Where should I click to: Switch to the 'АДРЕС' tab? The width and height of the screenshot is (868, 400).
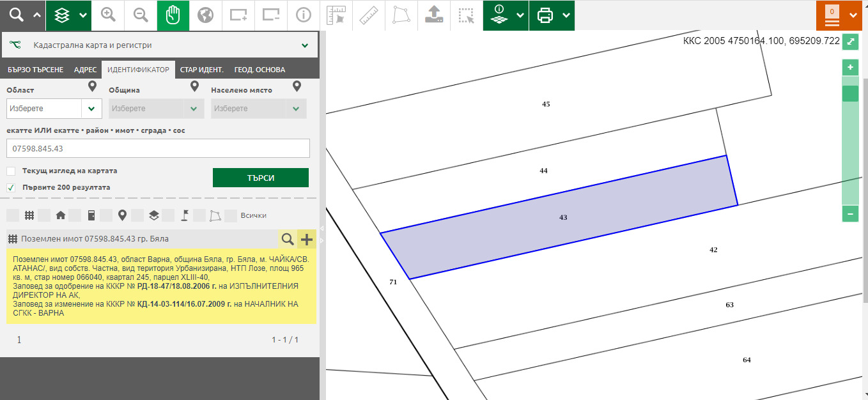click(85, 70)
